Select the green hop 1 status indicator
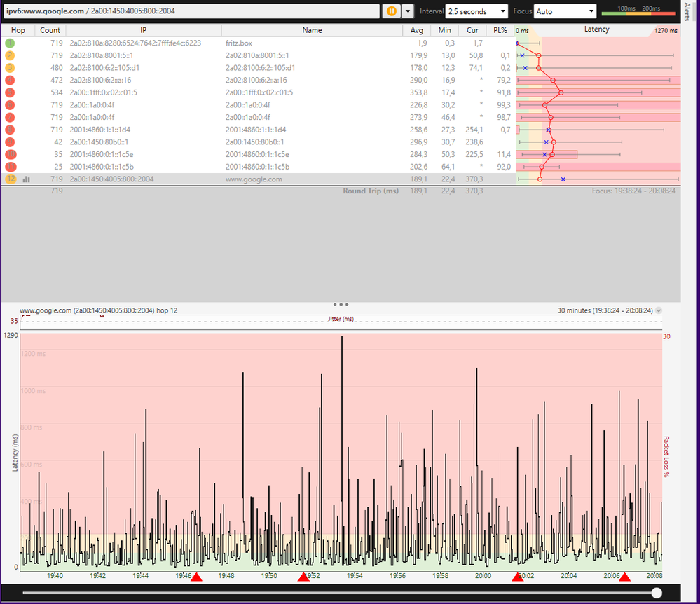Screen dimensions: 700x604 pos(9,43)
